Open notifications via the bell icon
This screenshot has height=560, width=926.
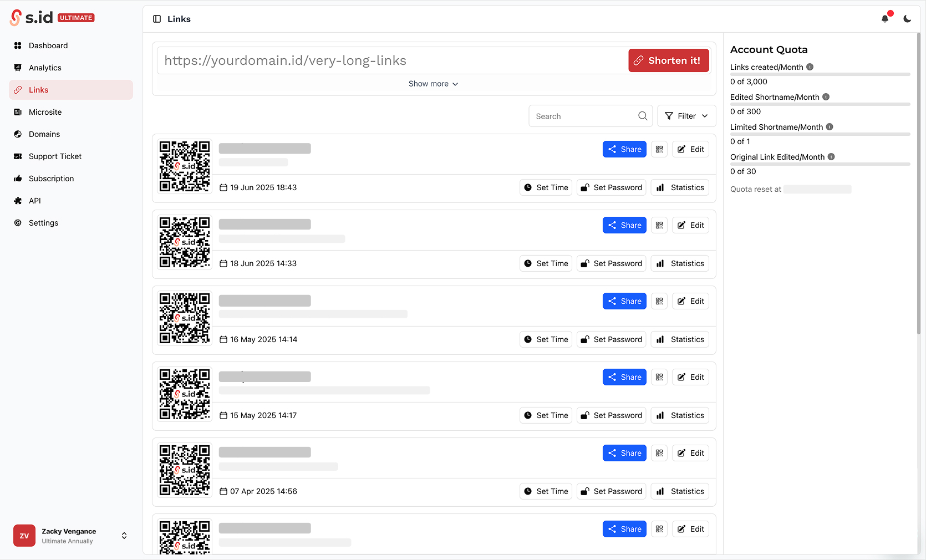[x=885, y=18]
